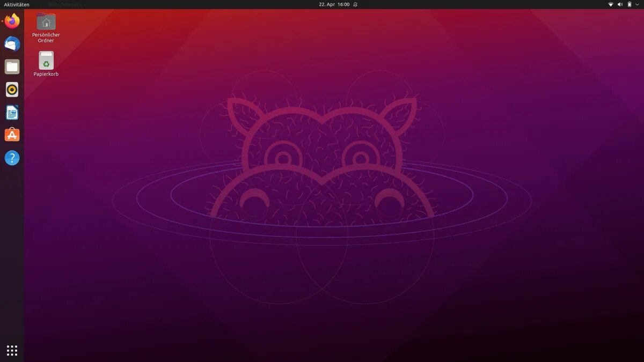Image resolution: width=644 pixels, height=362 pixels.
Task: Open the clock showing 22. Apr 16:00
Action: [334, 4]
